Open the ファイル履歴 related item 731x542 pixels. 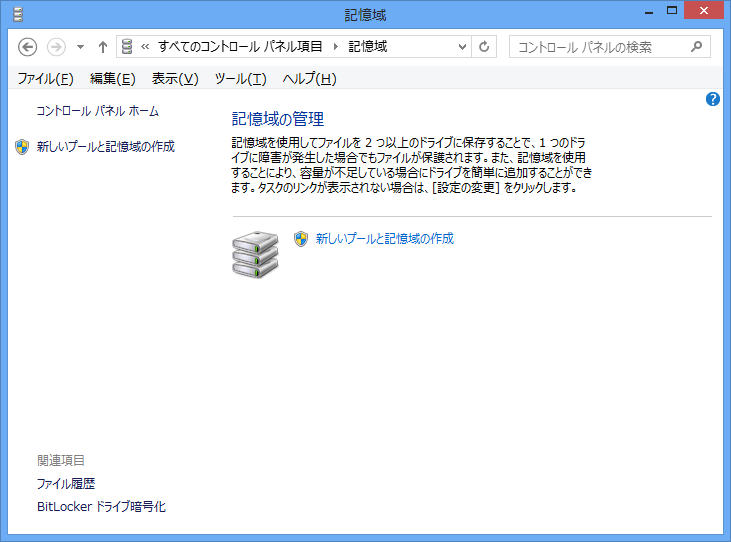[x=66, y=484]
